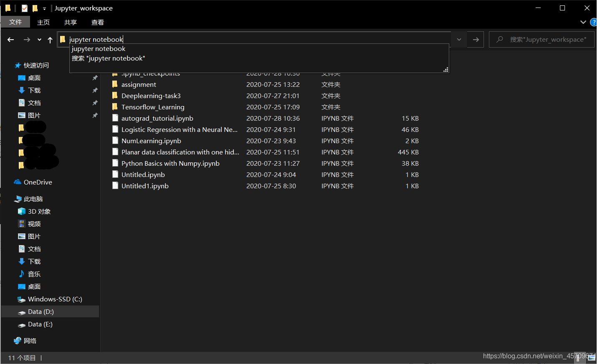
Task: Click the search box for Jupyter_workspace
Action: tap(542, 40)
